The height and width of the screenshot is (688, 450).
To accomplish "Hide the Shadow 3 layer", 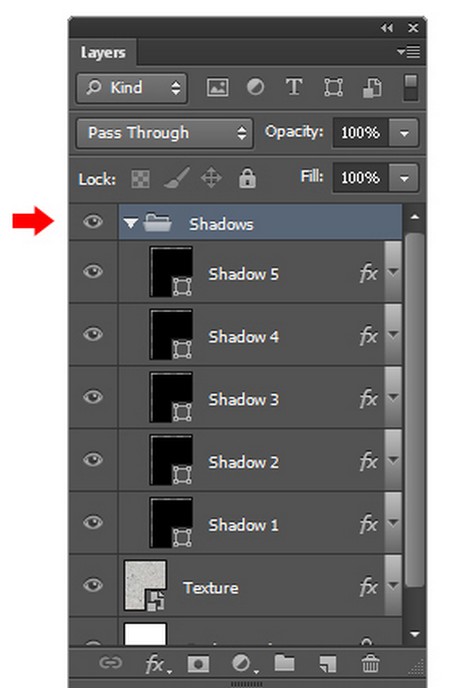I will [x=93, y=397].
